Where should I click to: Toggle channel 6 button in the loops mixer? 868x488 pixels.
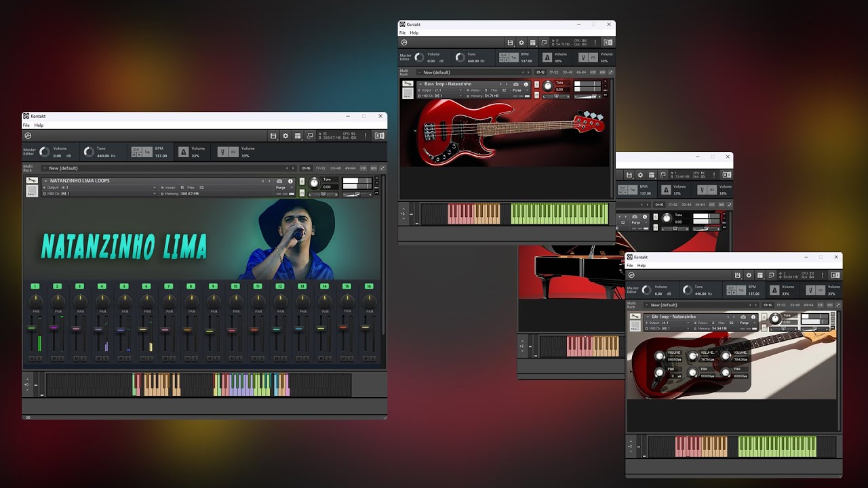tap(146, 287)
